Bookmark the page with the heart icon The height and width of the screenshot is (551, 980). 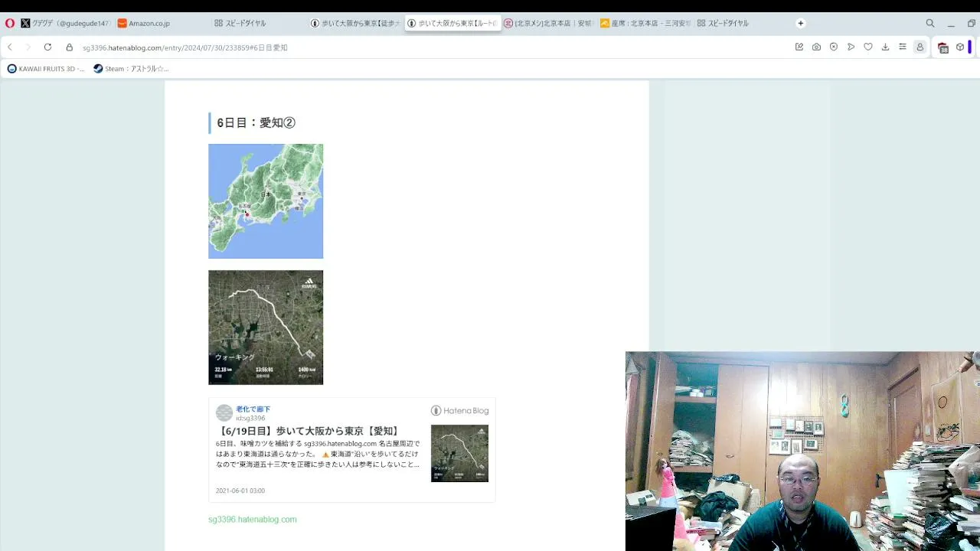(868, 47)
